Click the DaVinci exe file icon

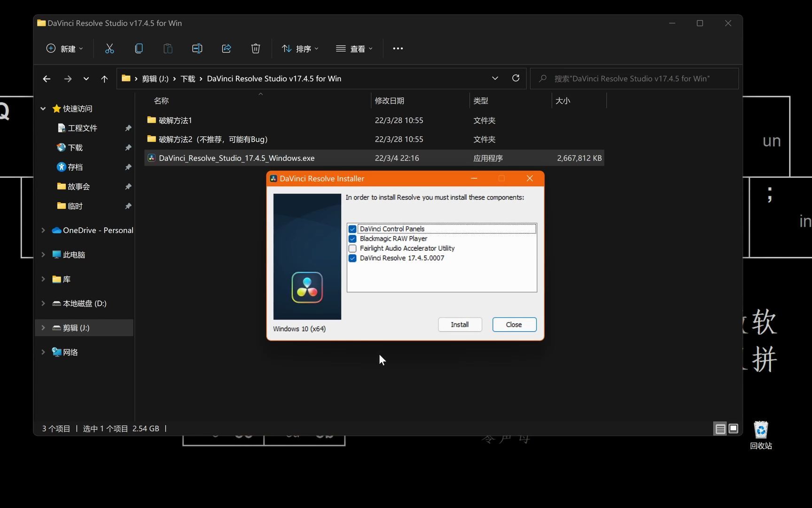pos(151,158)
